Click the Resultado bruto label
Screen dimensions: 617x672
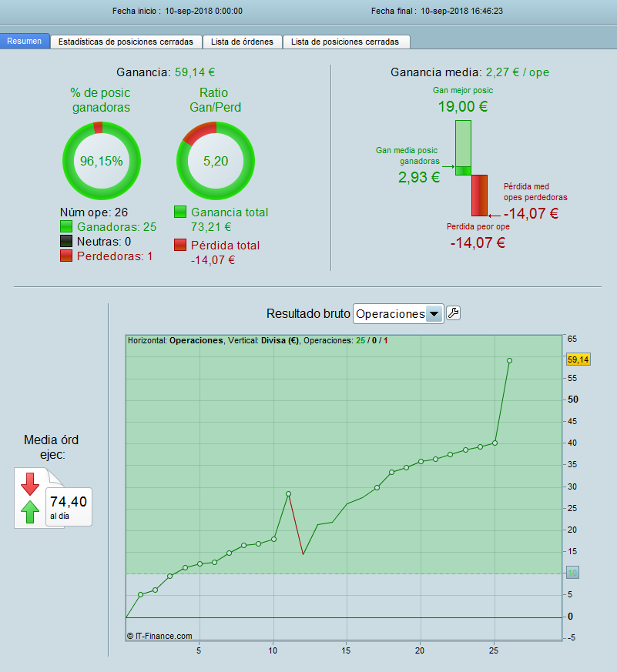point(308,314)
